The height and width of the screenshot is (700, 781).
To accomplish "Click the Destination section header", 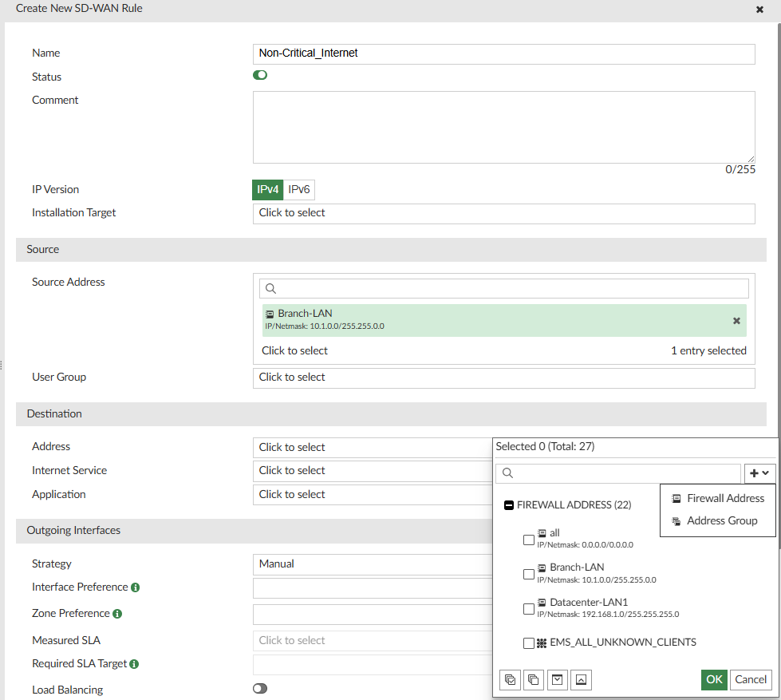I will point(391,414).
